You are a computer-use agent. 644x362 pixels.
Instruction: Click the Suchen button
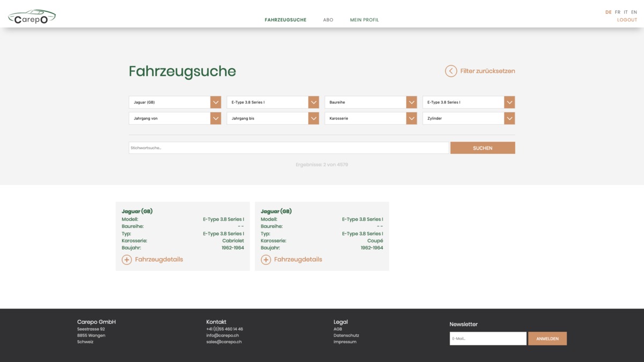point(482,148)
